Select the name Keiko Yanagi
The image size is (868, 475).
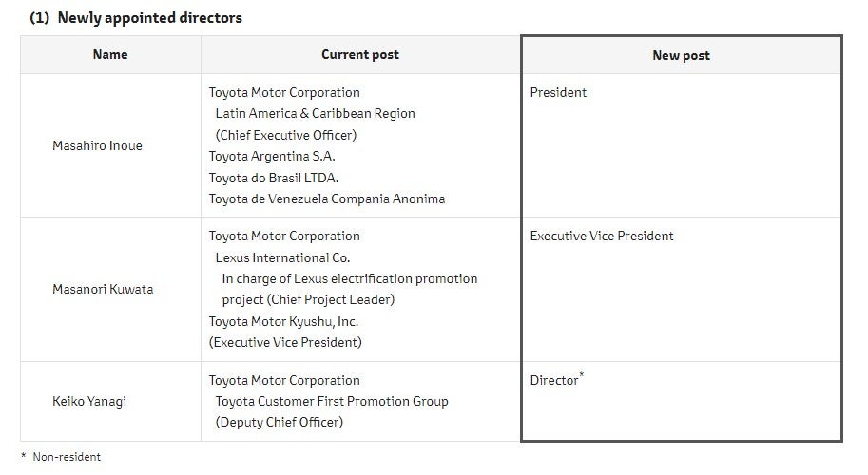(89, 401)
